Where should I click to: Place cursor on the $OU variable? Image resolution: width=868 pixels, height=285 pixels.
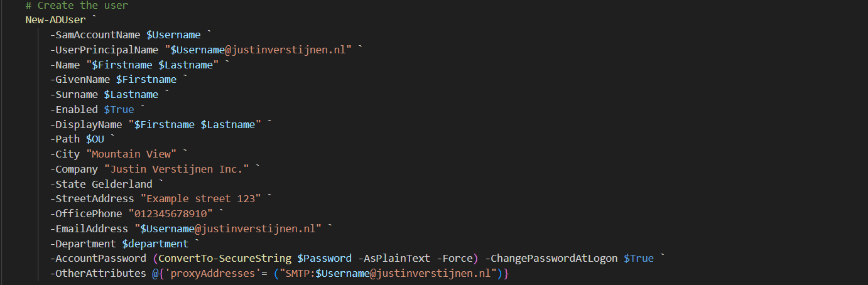(x=95, y=139)
